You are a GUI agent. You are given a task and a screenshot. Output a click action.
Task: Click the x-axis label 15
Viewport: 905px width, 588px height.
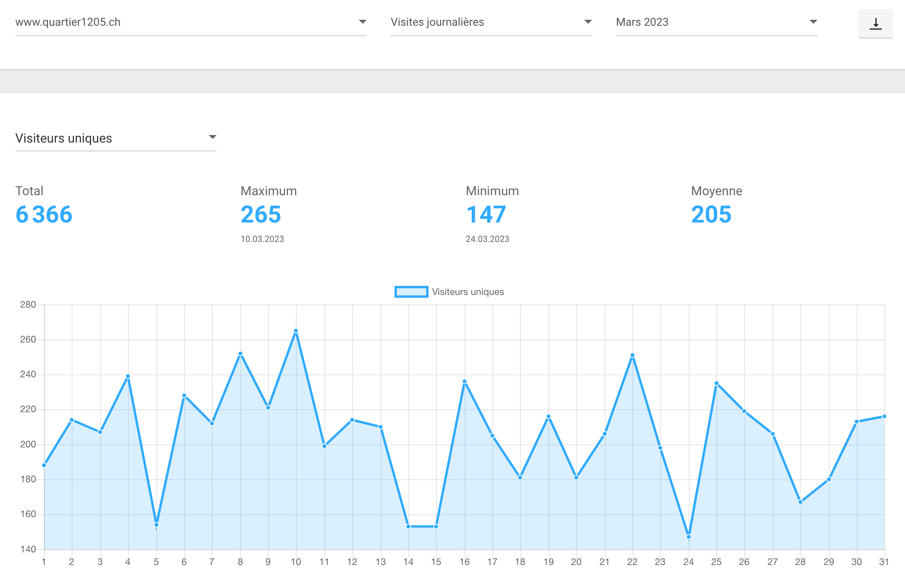pos(436,562)
